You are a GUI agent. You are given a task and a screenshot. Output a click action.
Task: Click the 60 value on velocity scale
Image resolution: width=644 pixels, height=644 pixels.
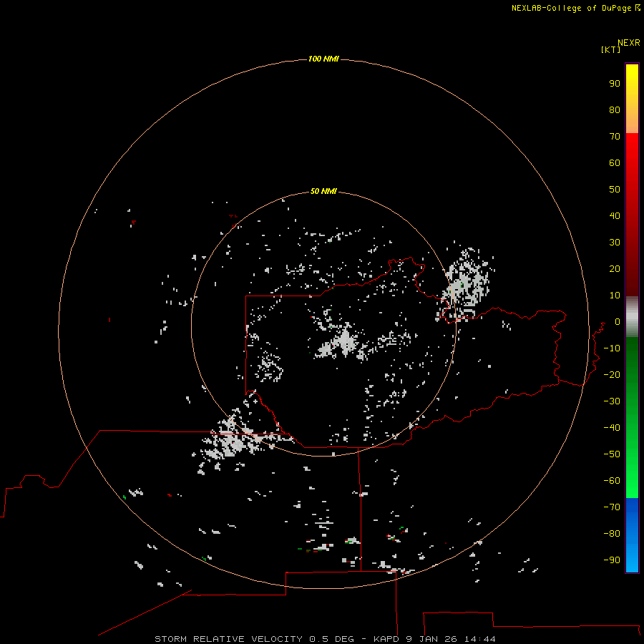point(615,162)
